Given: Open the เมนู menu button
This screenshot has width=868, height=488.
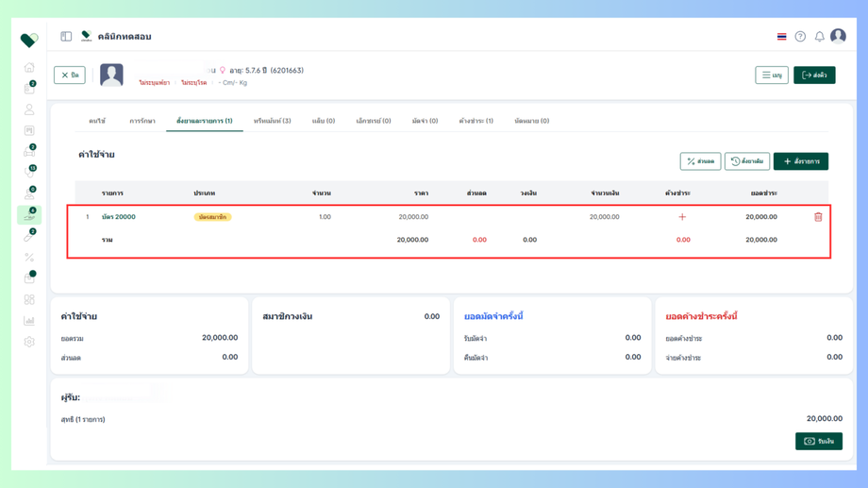Looking at the screenshot, I should [772, 75].
